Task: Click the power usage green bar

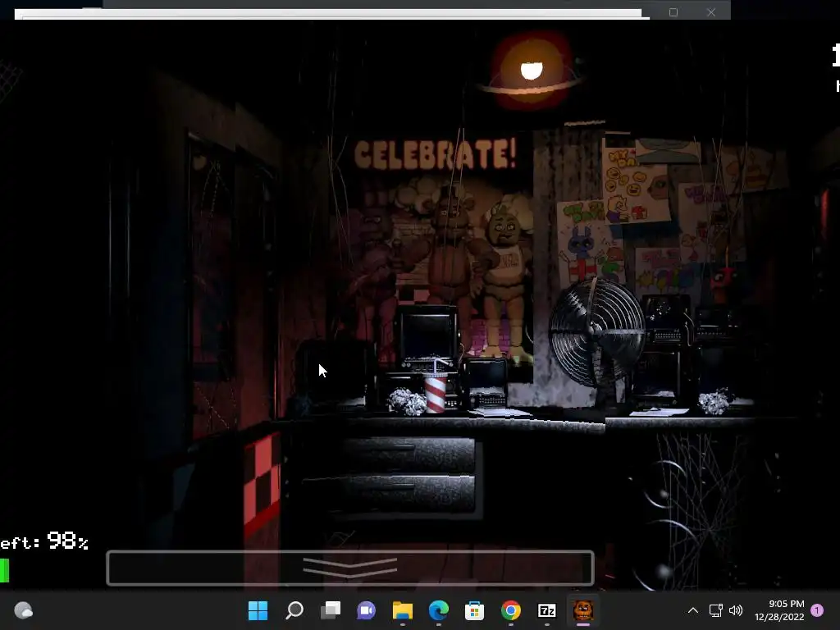Action: point(4,571)
